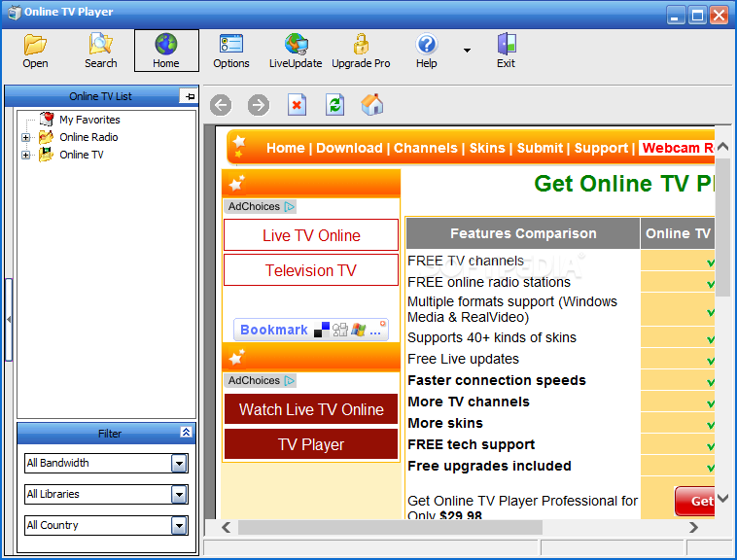Viewport: 737px width, 560px height.
Task: Expand the Online TV tree node
Action: (x=26, y=155)
